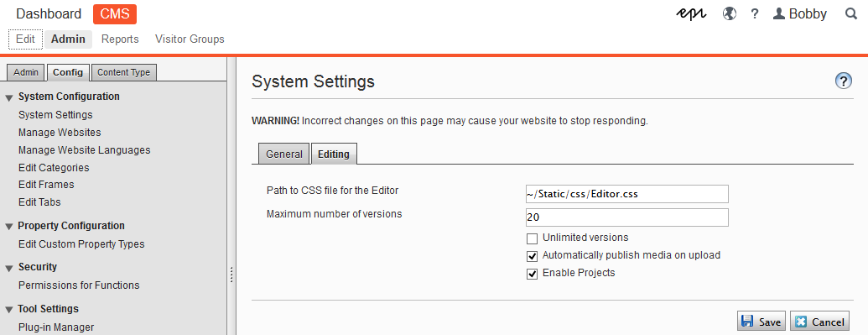Click the Save button floppy disk icon
This screenshot has height=335, width=868.
coord(747,322)
